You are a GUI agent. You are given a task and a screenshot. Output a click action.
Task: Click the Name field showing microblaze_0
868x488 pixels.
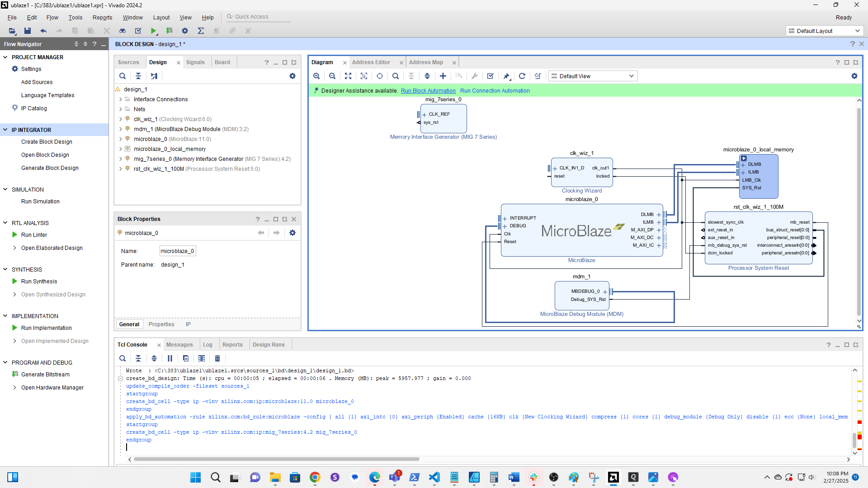(177, 251)
